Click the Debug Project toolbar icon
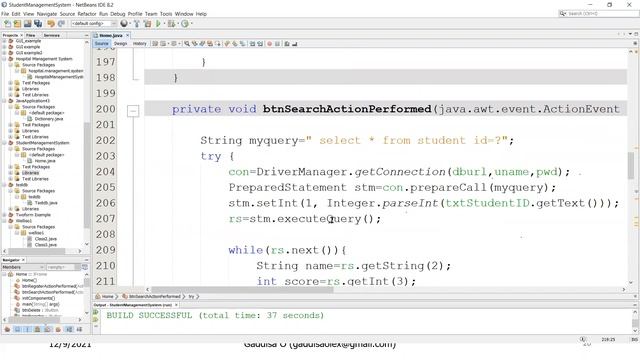 (x=171, y=24)
